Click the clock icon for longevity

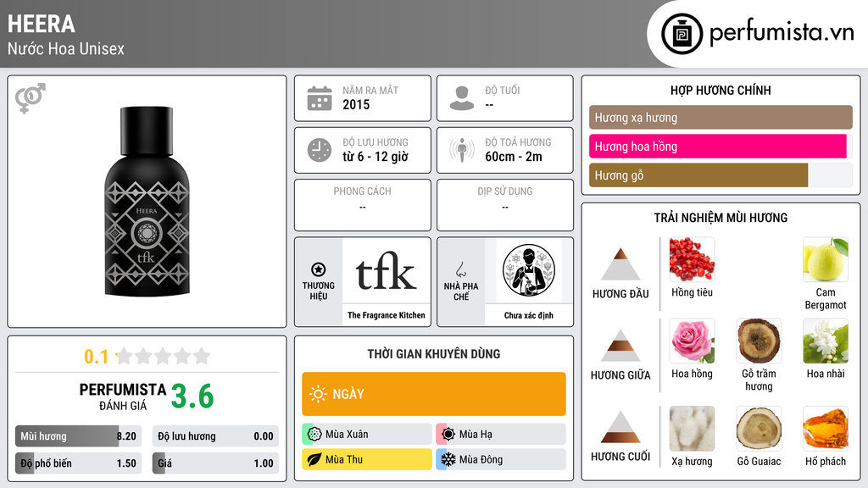320,150
